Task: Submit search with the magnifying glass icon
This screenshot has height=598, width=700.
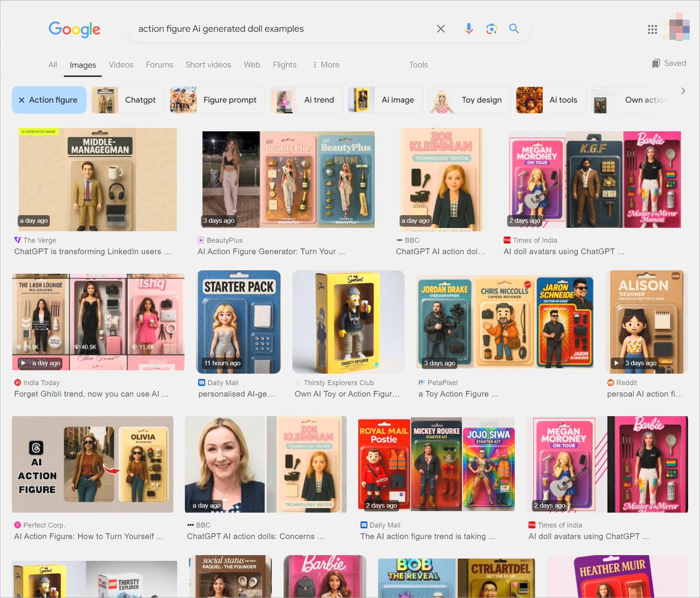Action: click(x=514, y=29)
